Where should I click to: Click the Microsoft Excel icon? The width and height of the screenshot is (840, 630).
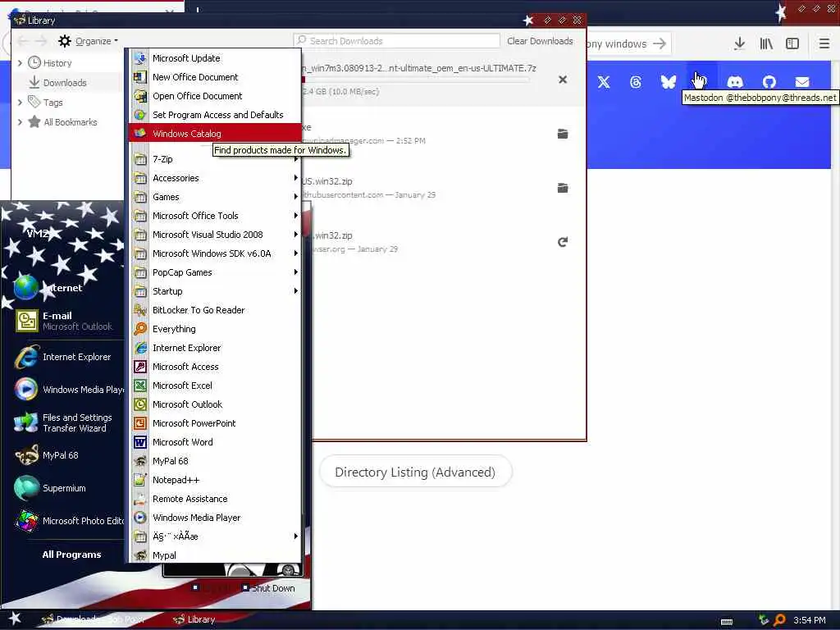click(140, 386)
